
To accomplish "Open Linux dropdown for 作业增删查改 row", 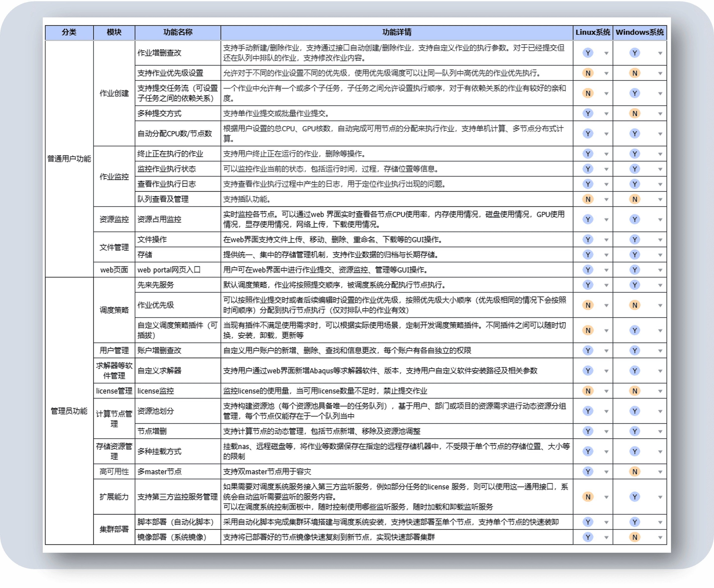I will 606,53.
